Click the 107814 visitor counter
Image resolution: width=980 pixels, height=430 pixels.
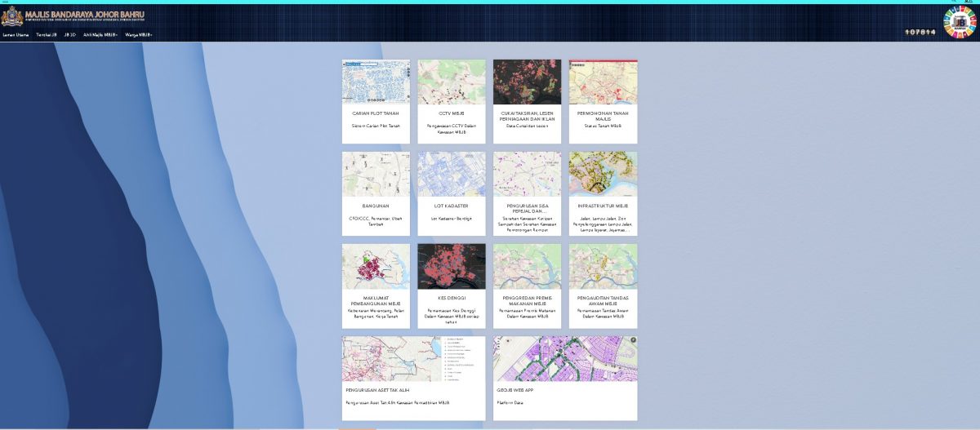(920, 33)
